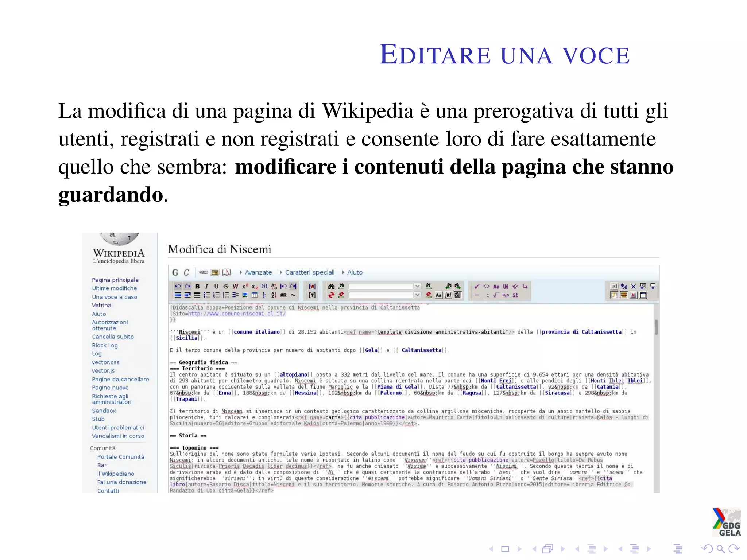Apply underline with the U icon

click(216, 286)
